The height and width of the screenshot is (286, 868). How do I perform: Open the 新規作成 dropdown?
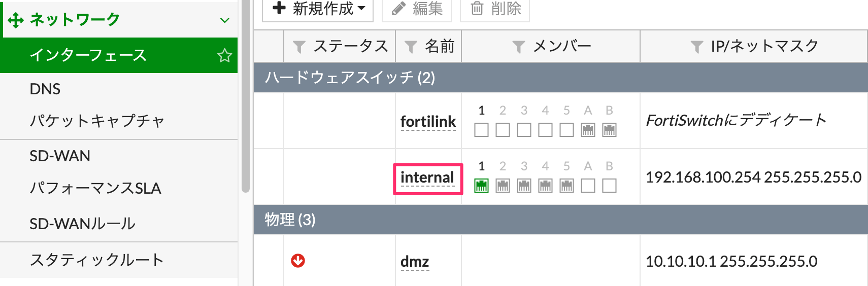[318, 9]
